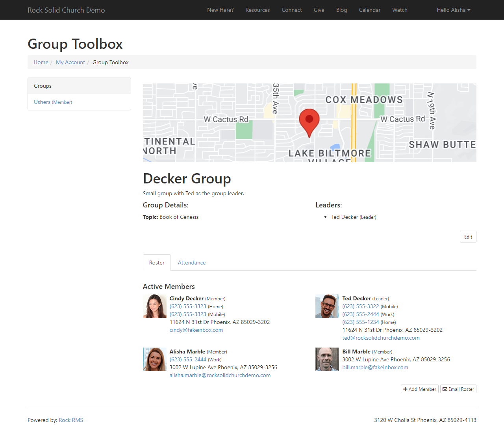Call Cindy Decker's mobile phone number
The height and width of the screenshot is (444, 504).
coord(188,314)
